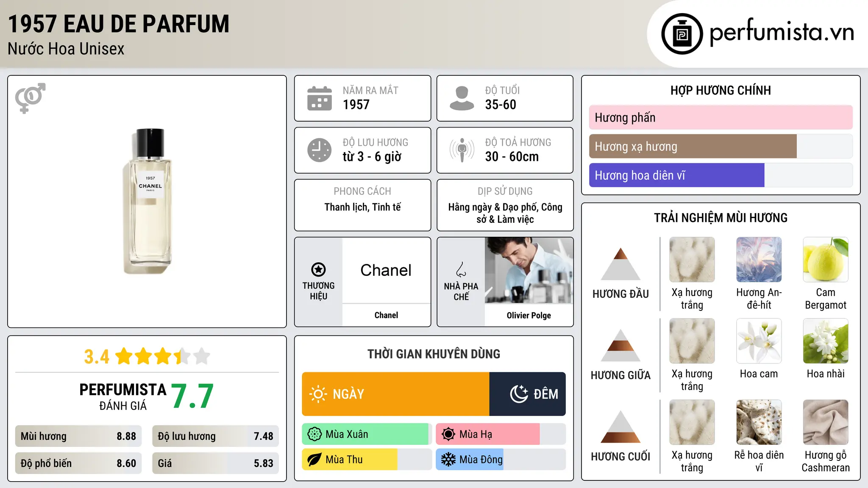Click the 1957 value under Năm ra mắt
Viewport: 868px width, 488px height.
(356, 105)
